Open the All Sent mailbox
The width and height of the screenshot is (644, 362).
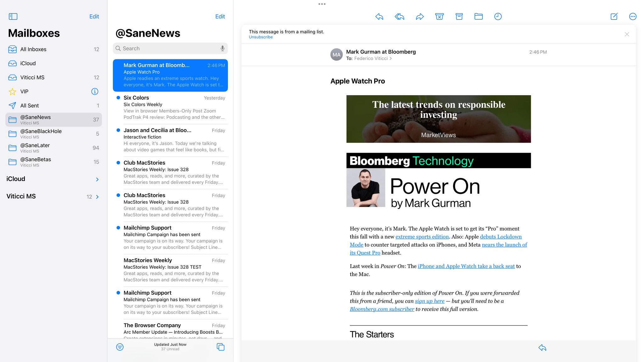pos(53,106)
